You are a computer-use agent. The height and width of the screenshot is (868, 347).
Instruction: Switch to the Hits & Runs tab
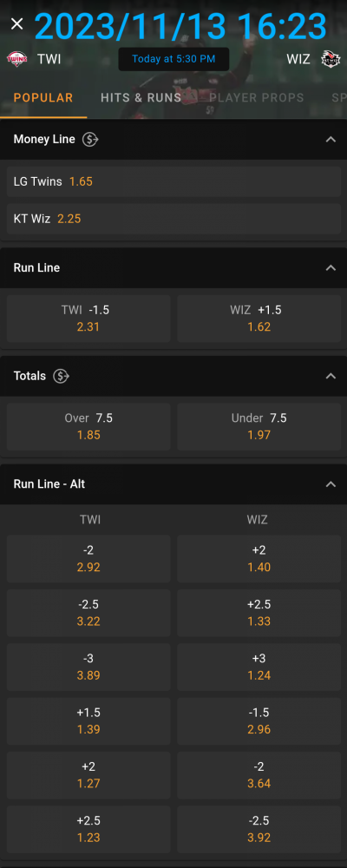pos(141,98)
